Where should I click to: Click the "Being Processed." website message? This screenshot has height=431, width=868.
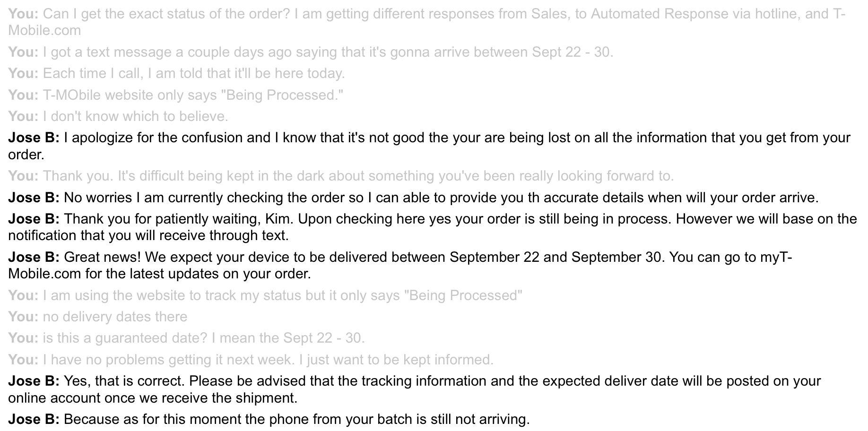pyautogui.click(x=176, y=95)
